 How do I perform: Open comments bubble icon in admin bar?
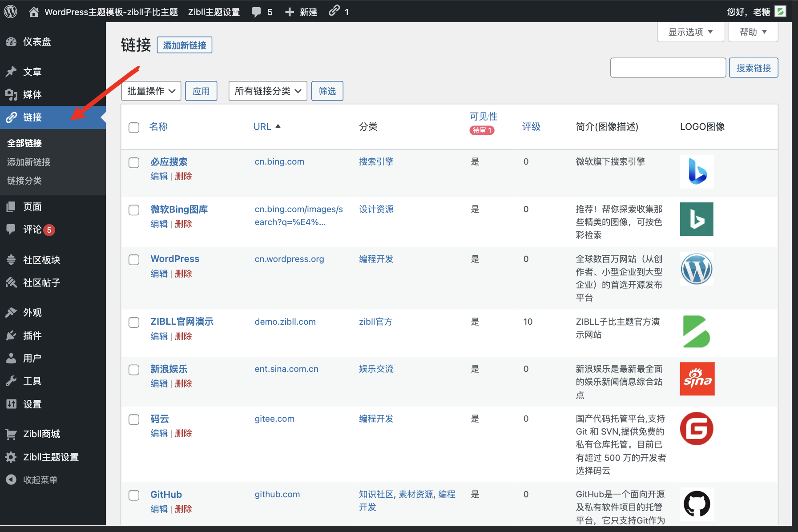point(256,12)
